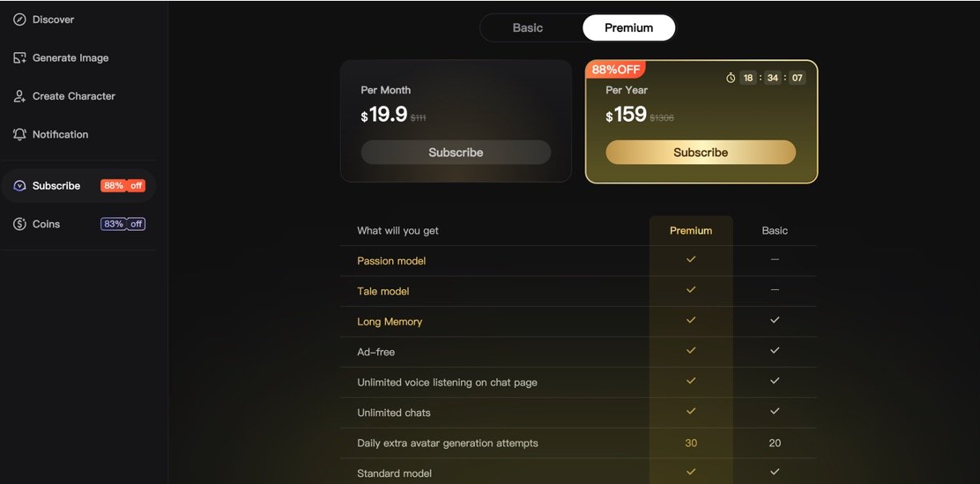Select the Premium column header
Viewport: 980px width, 484px height.
point(690,231)
